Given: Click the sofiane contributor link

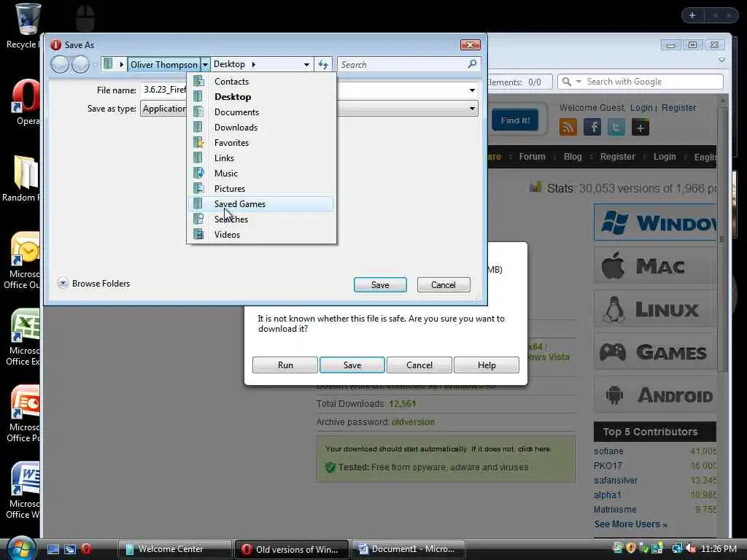Looking at the screenshot, I should click(608, 451).
